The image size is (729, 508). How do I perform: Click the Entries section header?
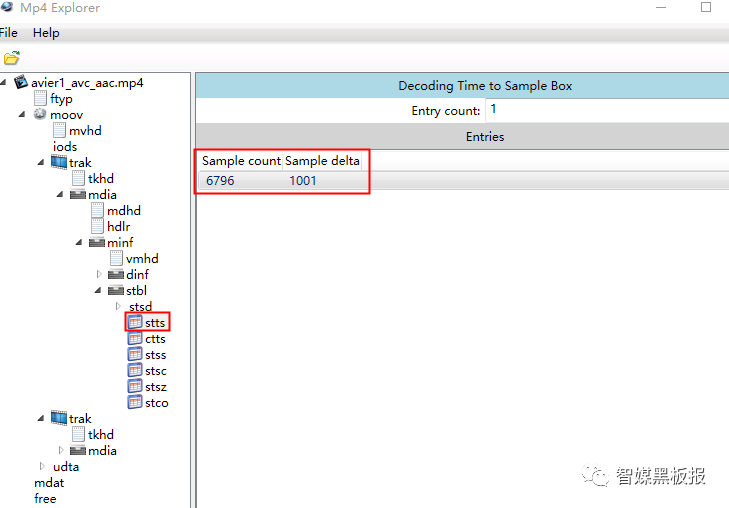(x=462, y=136)
